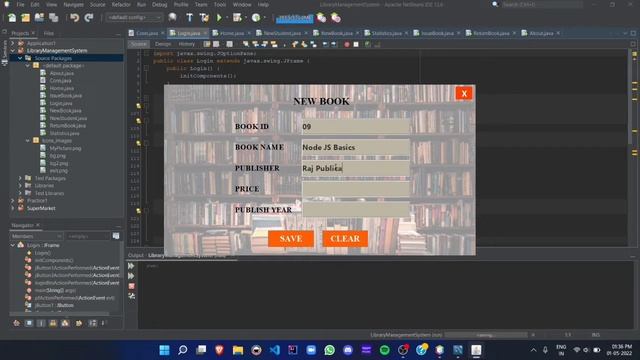Open the Navigate menu
Viewport: 640px width, 360px height.
[x=73, y=4]
